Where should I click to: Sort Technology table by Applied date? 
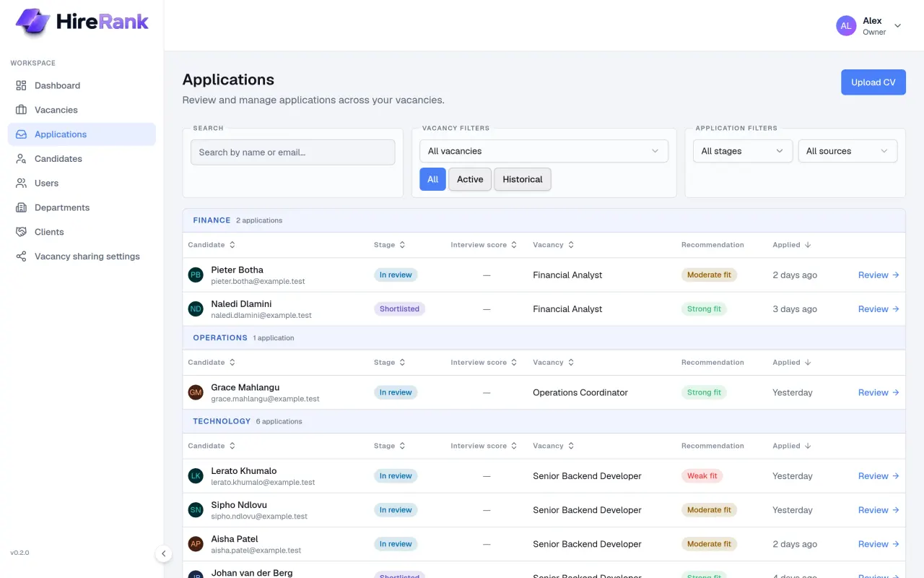pyautogui.click(x=792, y=446)
